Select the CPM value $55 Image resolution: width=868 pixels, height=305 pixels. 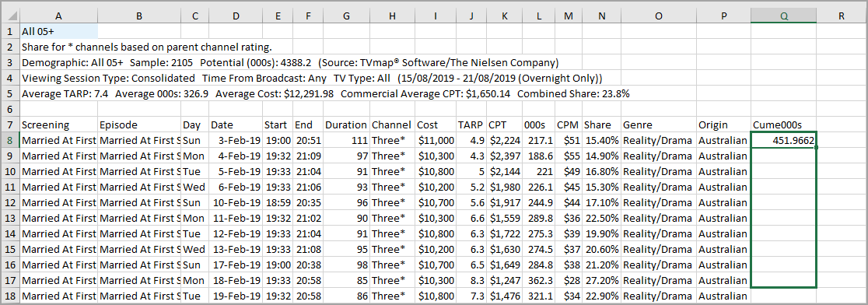point(569,156)
